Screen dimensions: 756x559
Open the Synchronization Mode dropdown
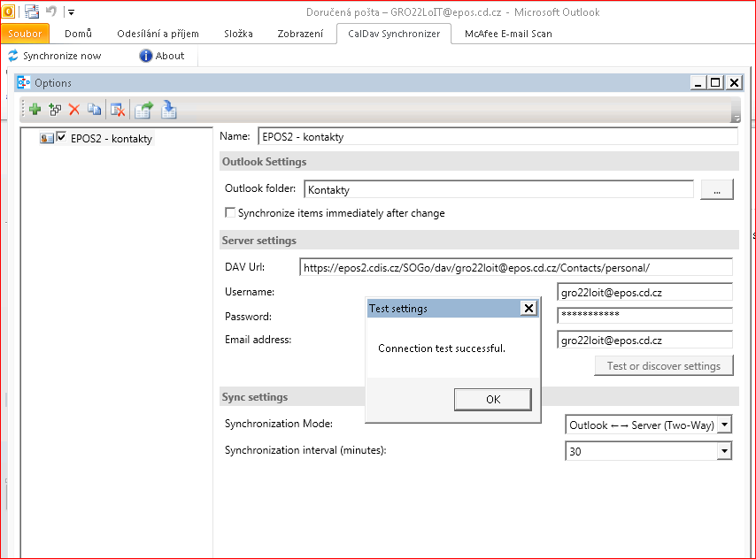[724, 425]
